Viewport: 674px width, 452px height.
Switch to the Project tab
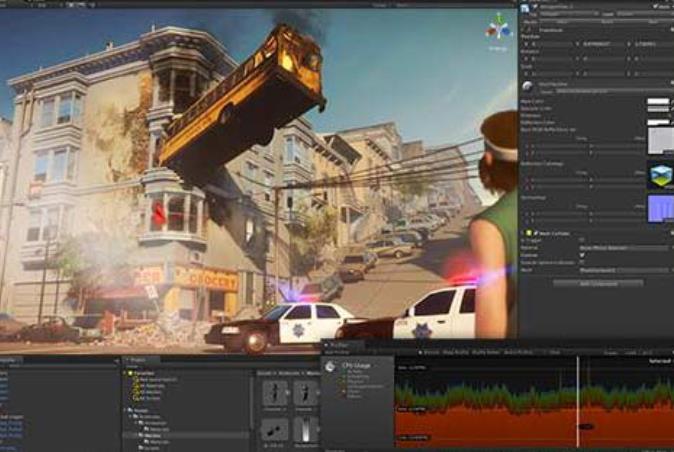(x=138, y=360)
